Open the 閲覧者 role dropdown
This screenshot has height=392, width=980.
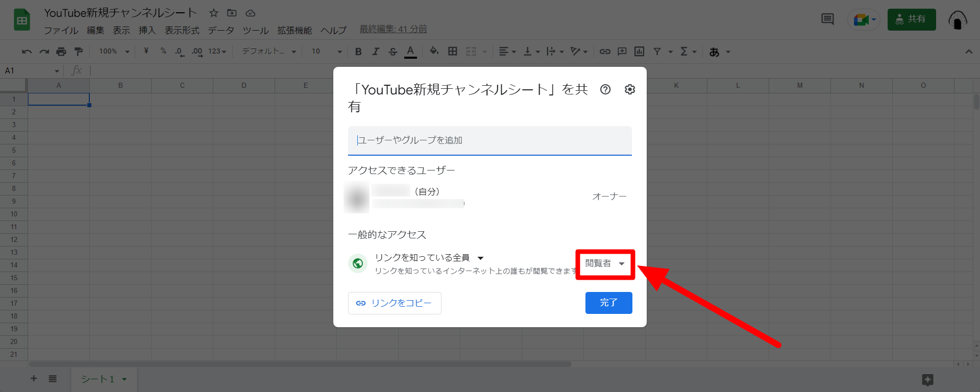tap(605, 263)
